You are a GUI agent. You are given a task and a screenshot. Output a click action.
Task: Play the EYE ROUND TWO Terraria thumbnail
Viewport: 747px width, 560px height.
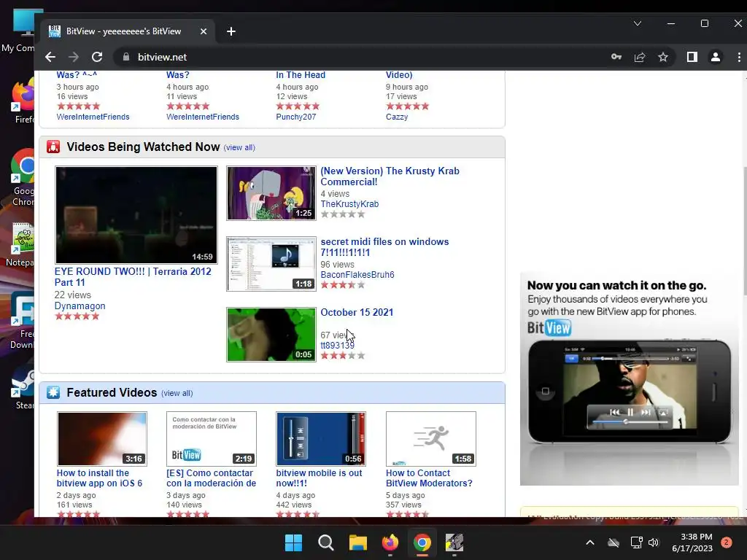(136, 215)
